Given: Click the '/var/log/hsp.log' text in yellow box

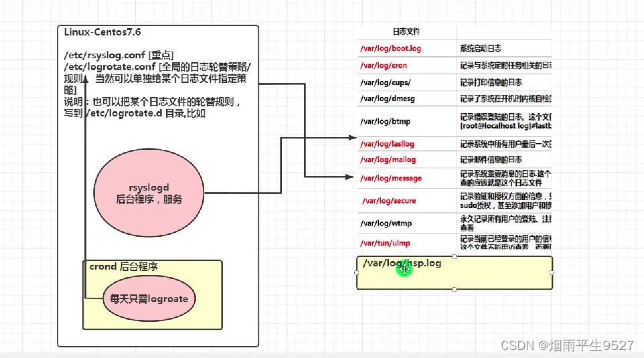Looking at the screenshot, I should pos(402,263).
